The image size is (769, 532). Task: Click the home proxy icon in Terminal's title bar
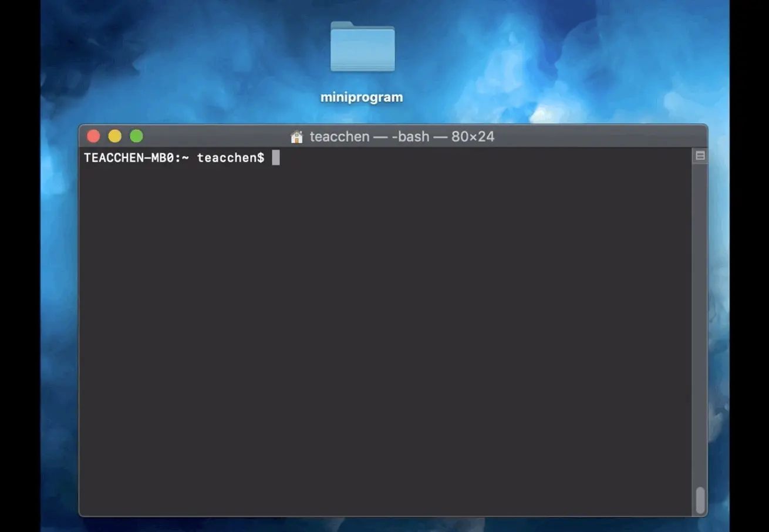(x=296, y=136)
